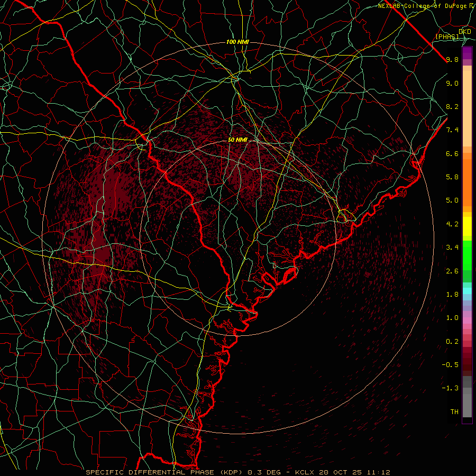Viewport: 476px width, 476px height.
Task: Select the bright green swatch beside 3.4
Action: click(x=467, y=255)
